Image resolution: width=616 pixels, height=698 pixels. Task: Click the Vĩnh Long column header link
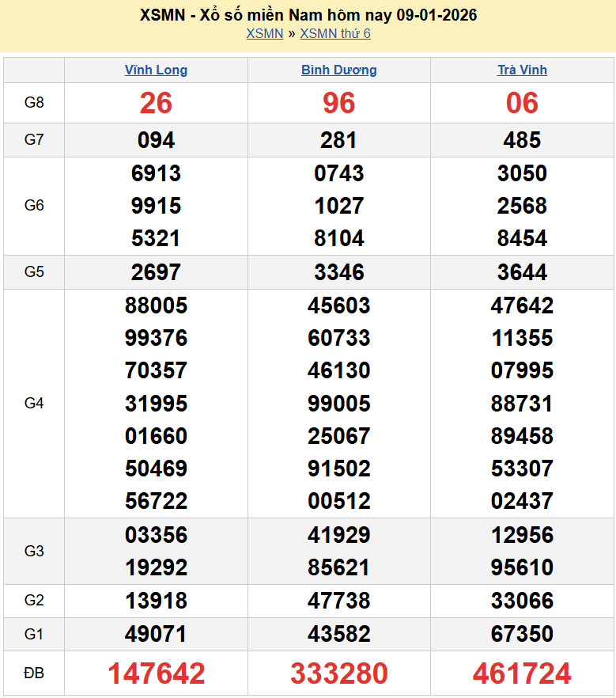pos(156,70)
